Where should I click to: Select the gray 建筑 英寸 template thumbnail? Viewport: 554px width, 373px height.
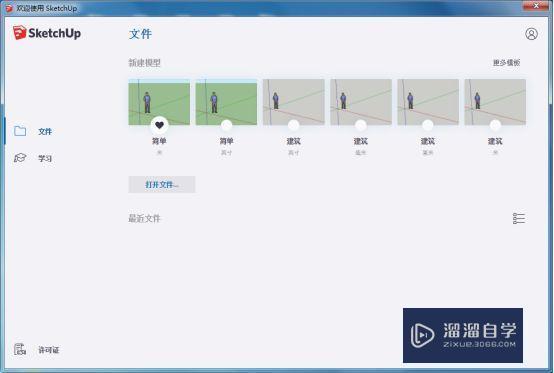[294, 102]
